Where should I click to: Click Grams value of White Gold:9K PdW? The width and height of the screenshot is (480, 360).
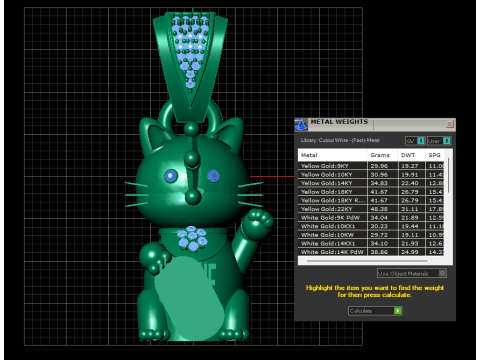(x=379, y=218)
